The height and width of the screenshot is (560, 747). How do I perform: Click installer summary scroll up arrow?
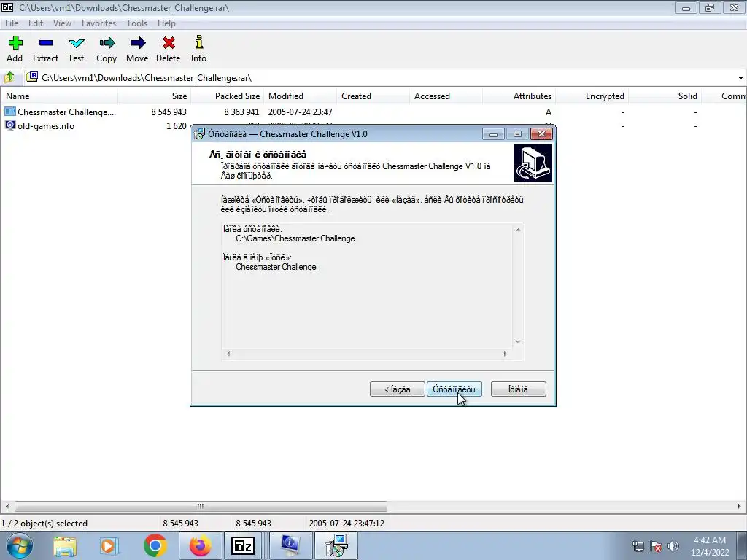[518, 230]
